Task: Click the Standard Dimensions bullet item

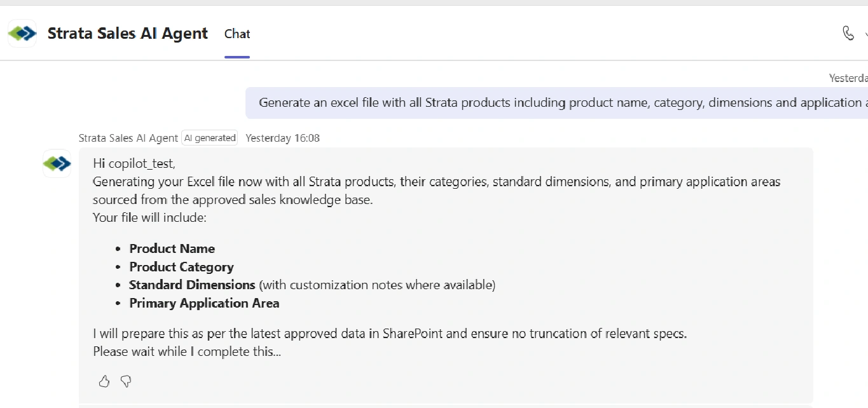Action: 312,285
